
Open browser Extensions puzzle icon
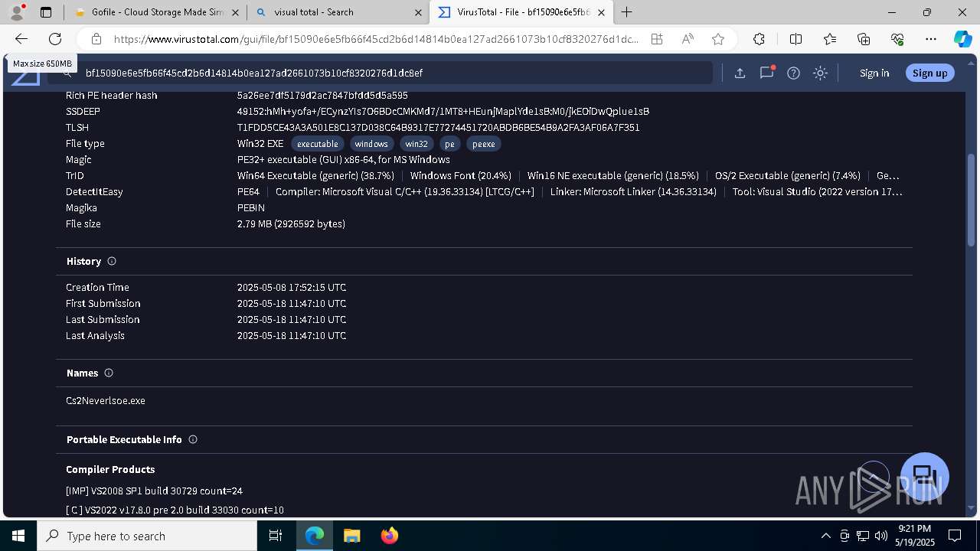pos(759,39)
